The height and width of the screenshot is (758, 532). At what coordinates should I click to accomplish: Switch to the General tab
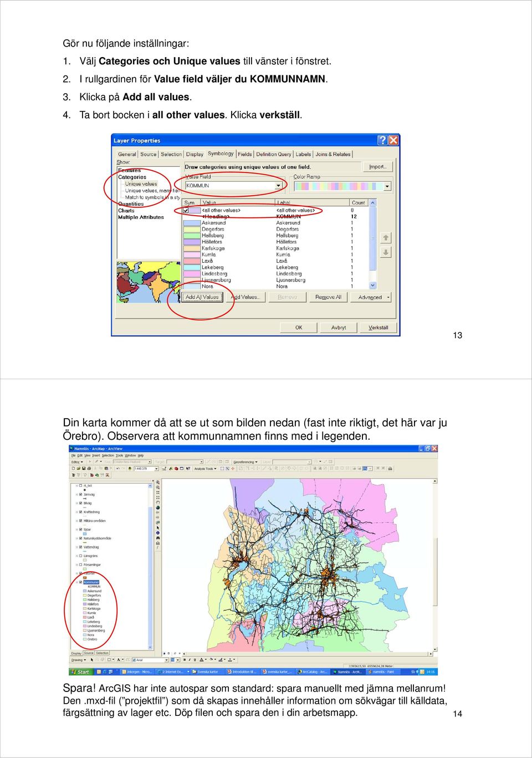[x=127, y=155]
